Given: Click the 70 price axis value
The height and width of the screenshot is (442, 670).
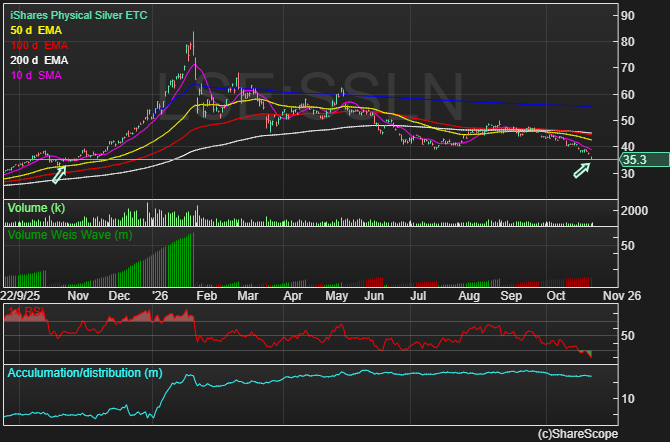Looking at the screenshot, I should pos(628,68).
